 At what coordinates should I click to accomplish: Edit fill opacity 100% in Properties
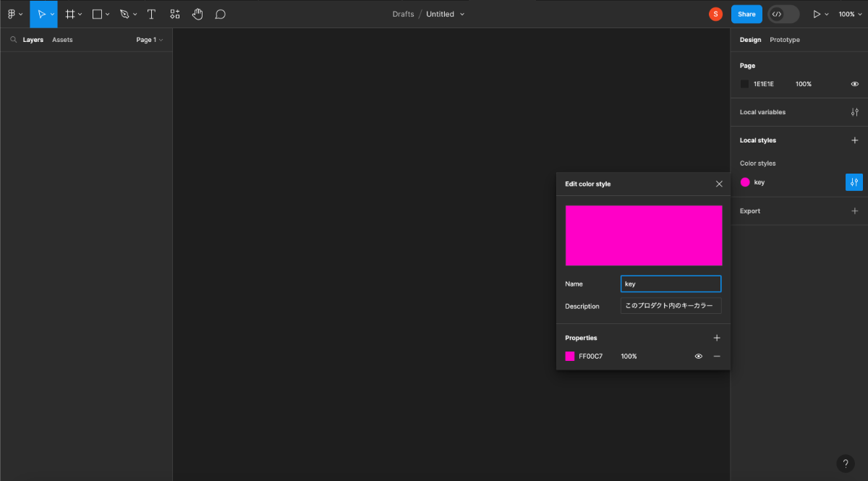pyautogui.click(x=629, y=357)
